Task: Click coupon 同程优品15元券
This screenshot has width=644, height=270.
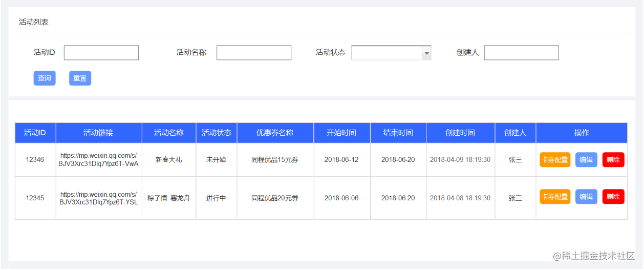Action: coord(275,160)
